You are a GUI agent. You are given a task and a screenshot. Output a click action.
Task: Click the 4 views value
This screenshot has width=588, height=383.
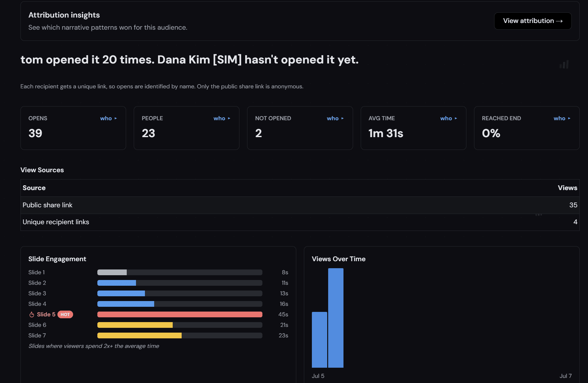pyautogui.click(x=575, y=222)
